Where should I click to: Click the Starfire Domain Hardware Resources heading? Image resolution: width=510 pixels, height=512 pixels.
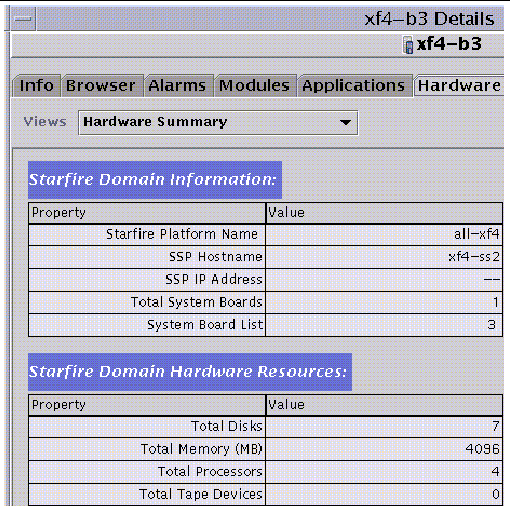click(x=190, y=372)
